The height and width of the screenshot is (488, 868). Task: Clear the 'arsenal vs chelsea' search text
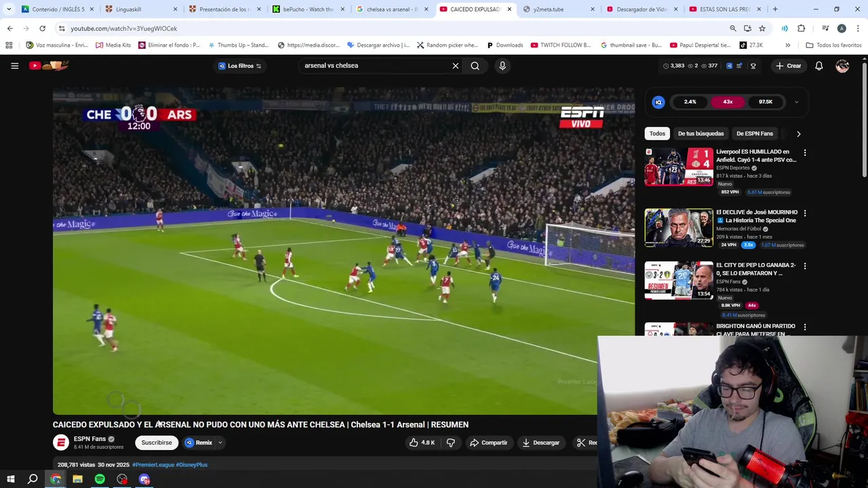[455, 66]
